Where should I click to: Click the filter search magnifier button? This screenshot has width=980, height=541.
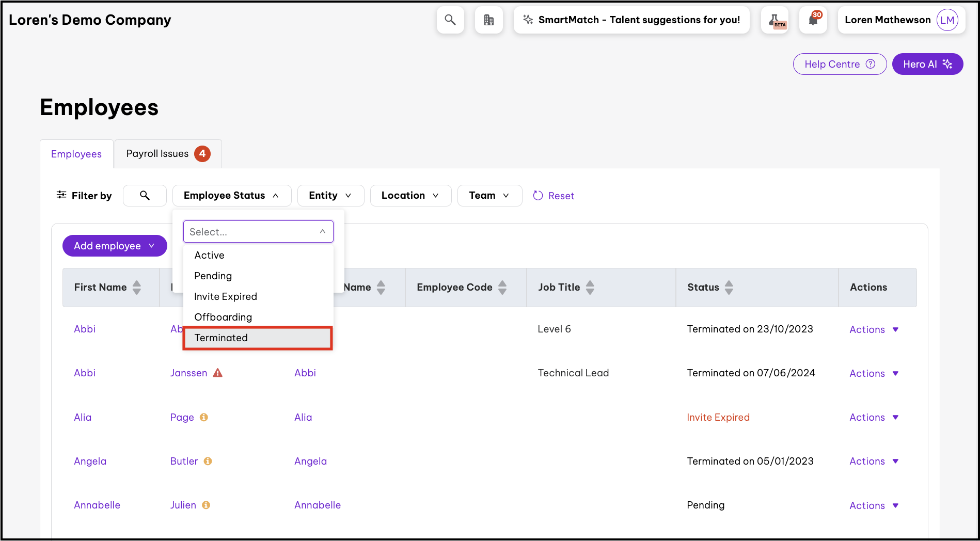(x=145, y=196)
